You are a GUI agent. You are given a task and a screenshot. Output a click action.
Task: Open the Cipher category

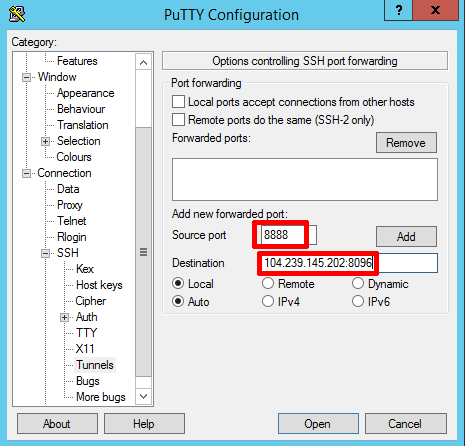tap(91, 301)
